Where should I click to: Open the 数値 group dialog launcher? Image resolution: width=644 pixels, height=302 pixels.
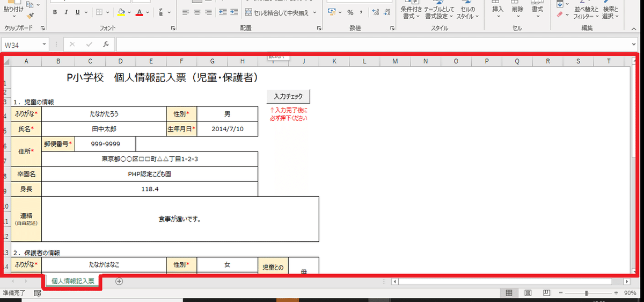point(393,28)
